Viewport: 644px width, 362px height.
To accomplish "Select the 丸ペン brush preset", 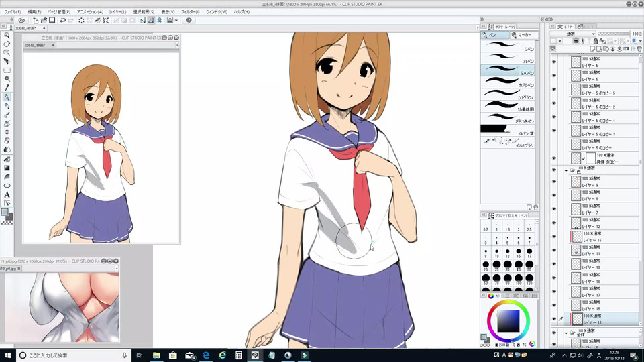I will coord(508,58).
